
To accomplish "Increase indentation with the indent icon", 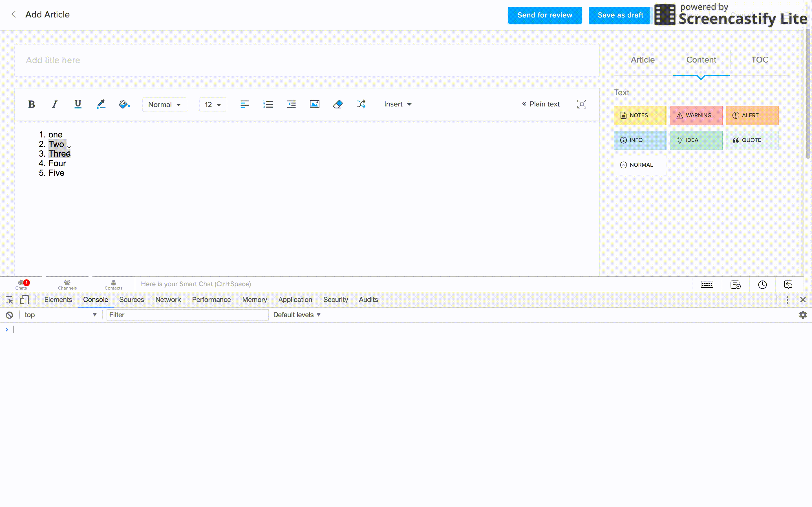I will (x=291, y=104).
